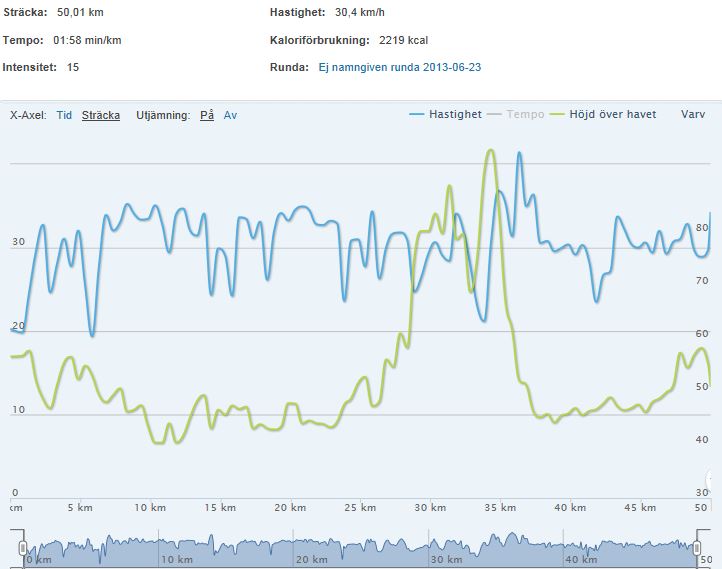Toggle the Höjd över havet series
The image size is (722, 569).
click(613, 115)
